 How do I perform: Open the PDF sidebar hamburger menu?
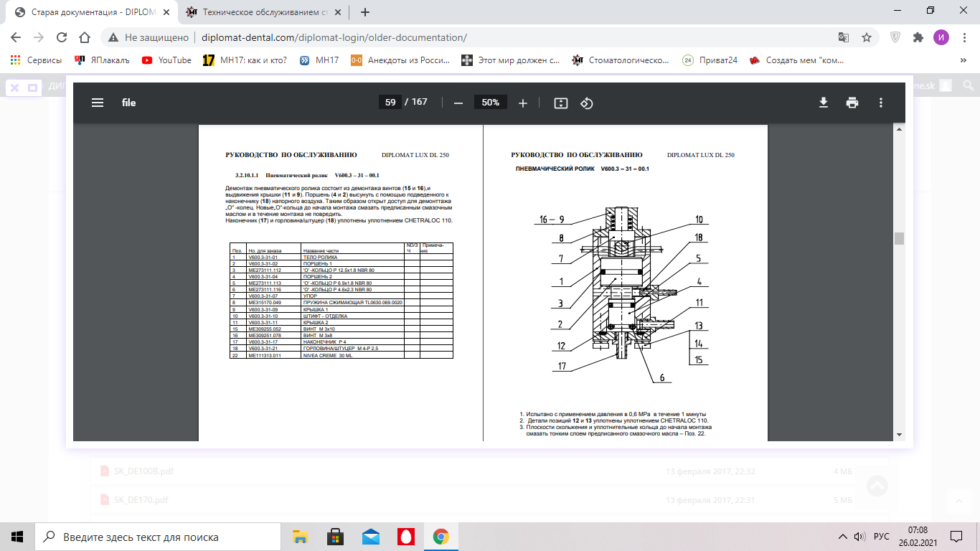(98, 103)
